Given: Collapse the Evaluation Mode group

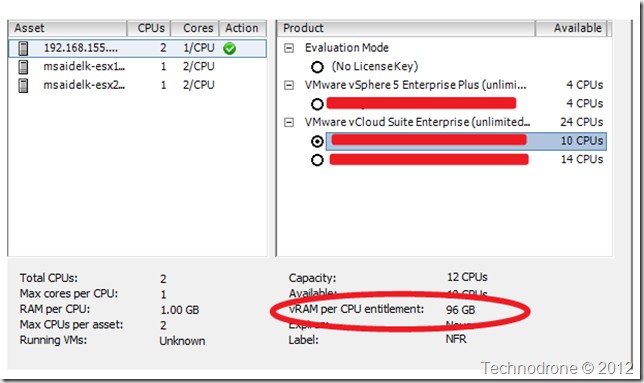Looking at the screenshot, I should coord(289,48).
